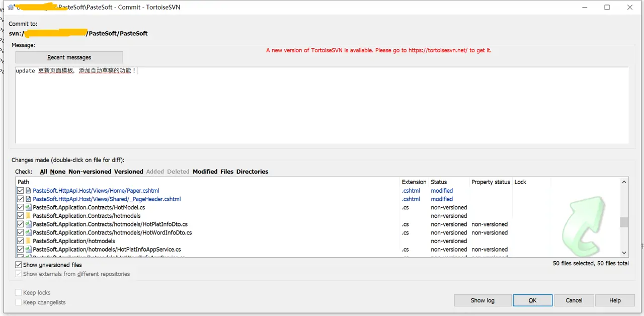This screenshot has height=316, width=644.
Task: Sort by the Status column header
Action: [449, 182]
